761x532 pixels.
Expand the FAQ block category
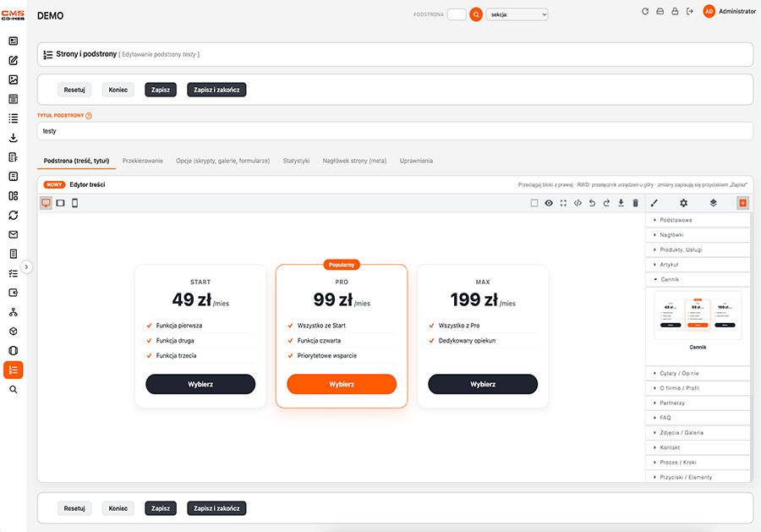698,418
